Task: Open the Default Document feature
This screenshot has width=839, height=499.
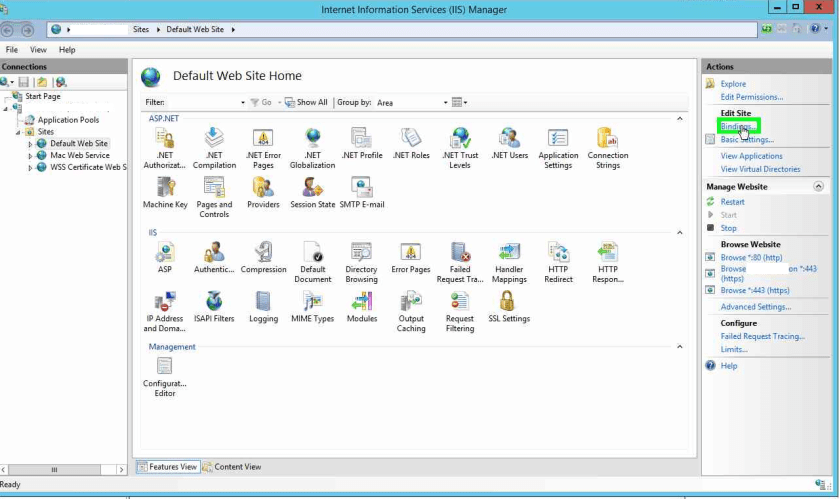Action: pos(312,253)
